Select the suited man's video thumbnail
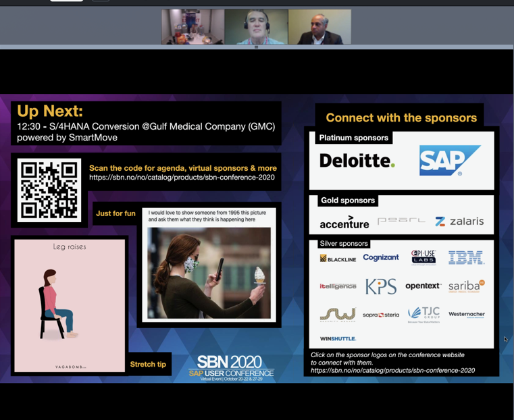This screenshot has width=514, height=420. (319, 26)
